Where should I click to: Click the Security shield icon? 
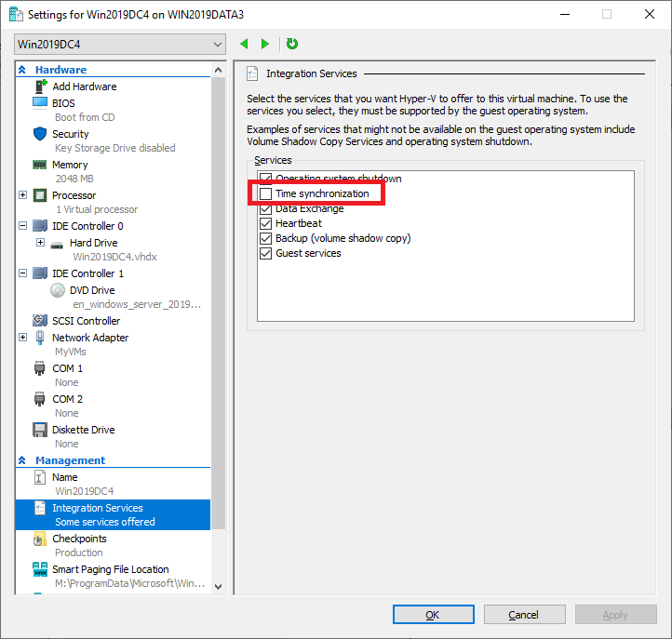pyautogui.click(x=40, y=134)
